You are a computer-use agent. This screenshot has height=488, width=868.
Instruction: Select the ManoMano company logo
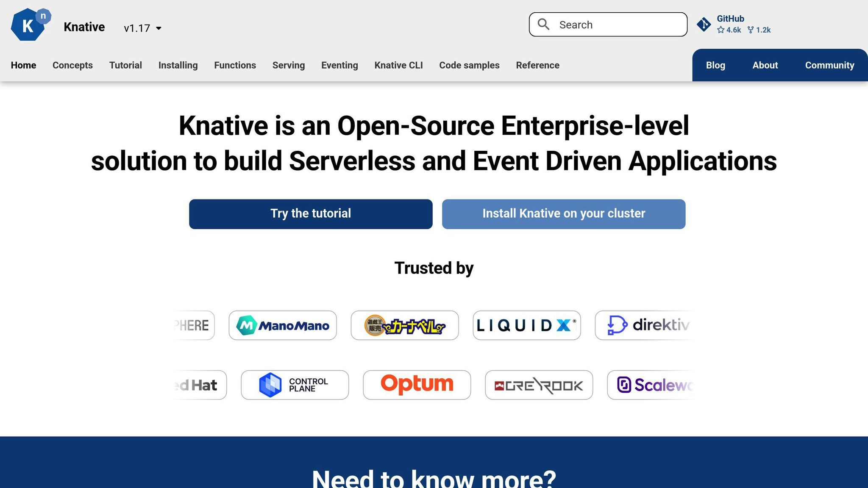282,325
